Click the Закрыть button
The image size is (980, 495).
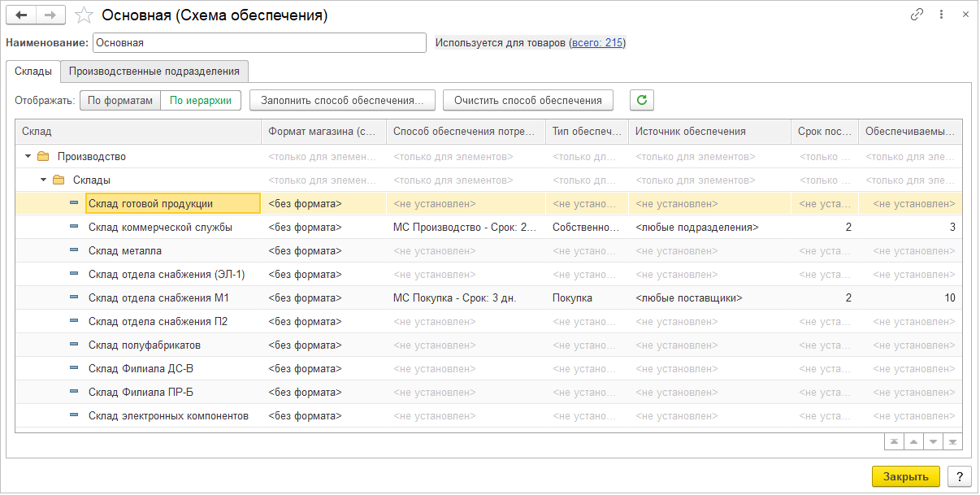(905, 476)
